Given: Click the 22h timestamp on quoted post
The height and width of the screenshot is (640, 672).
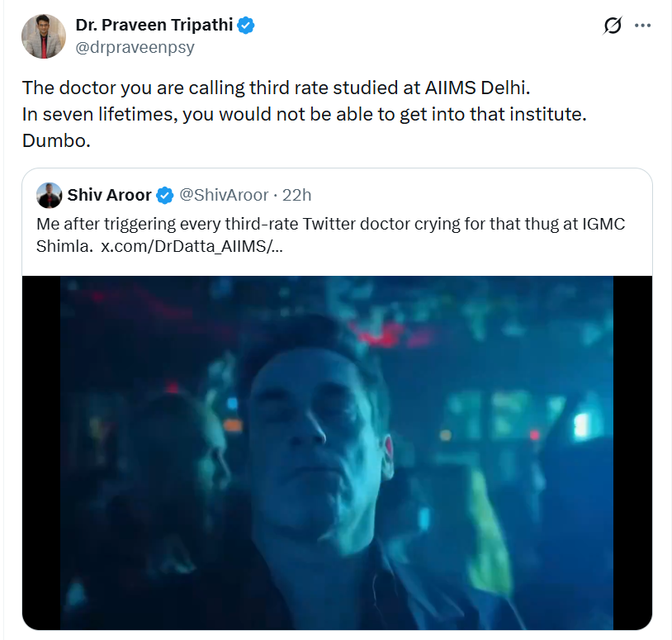Looking at the screenshot, I should click(x=296, y=195).
